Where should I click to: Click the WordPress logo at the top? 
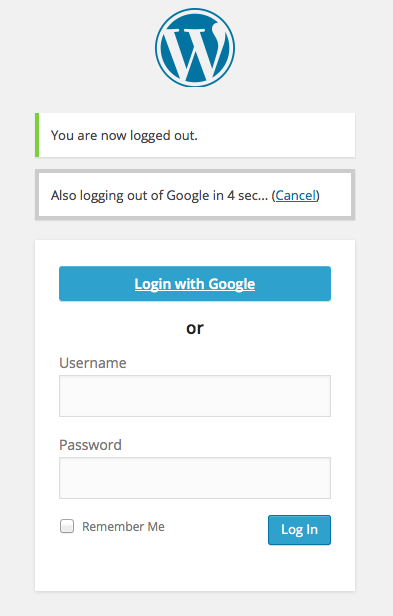coord(195,48)
